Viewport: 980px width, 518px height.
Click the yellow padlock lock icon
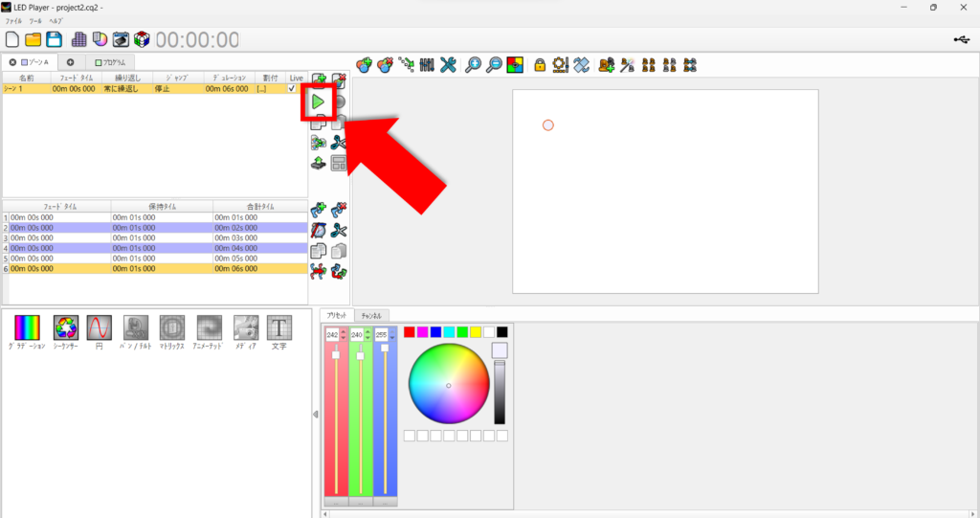point(540,65)
